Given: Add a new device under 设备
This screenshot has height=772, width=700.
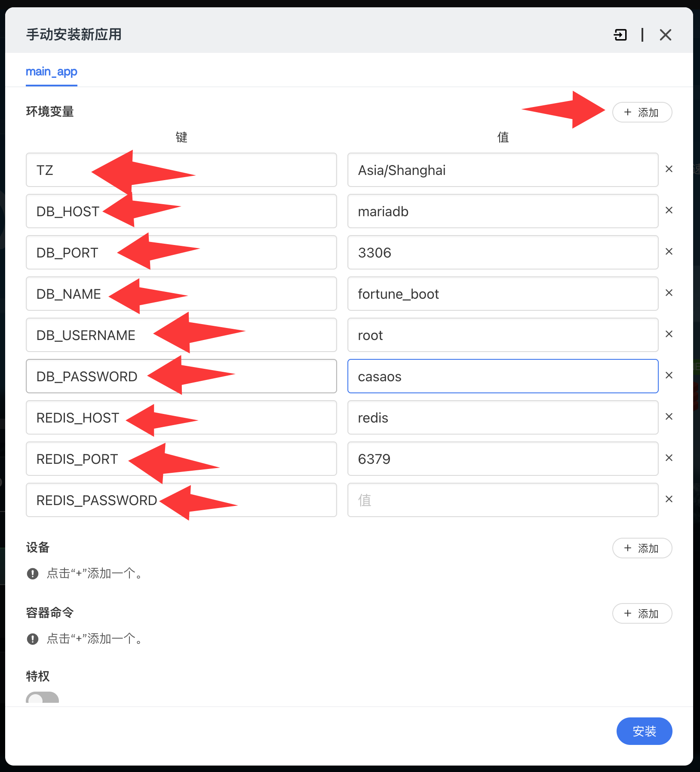Looking at the screenshot, I should [x=642, y=548].
